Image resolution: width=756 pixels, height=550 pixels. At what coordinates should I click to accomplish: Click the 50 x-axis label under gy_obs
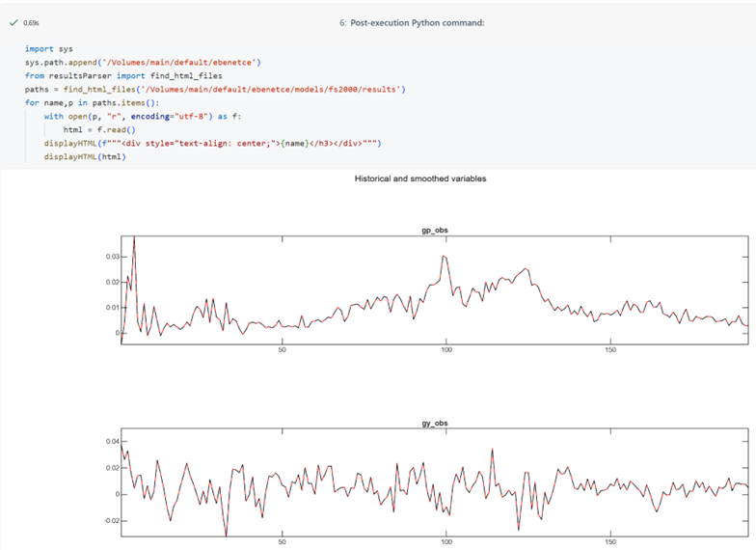[282, 542]
